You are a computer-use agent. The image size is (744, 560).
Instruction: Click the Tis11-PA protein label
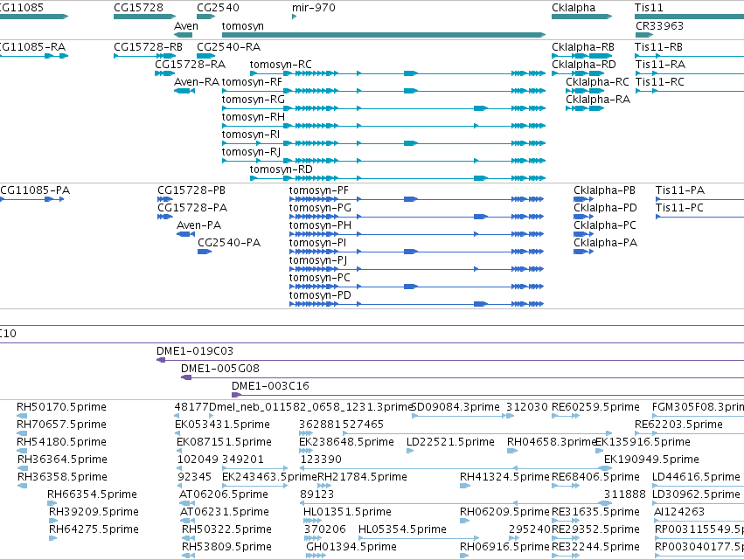point(680,190)
